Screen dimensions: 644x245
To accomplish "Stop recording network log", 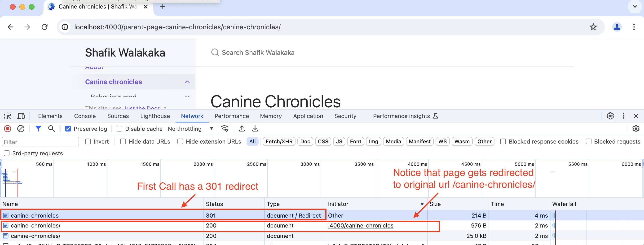I will tap(8, 129).
